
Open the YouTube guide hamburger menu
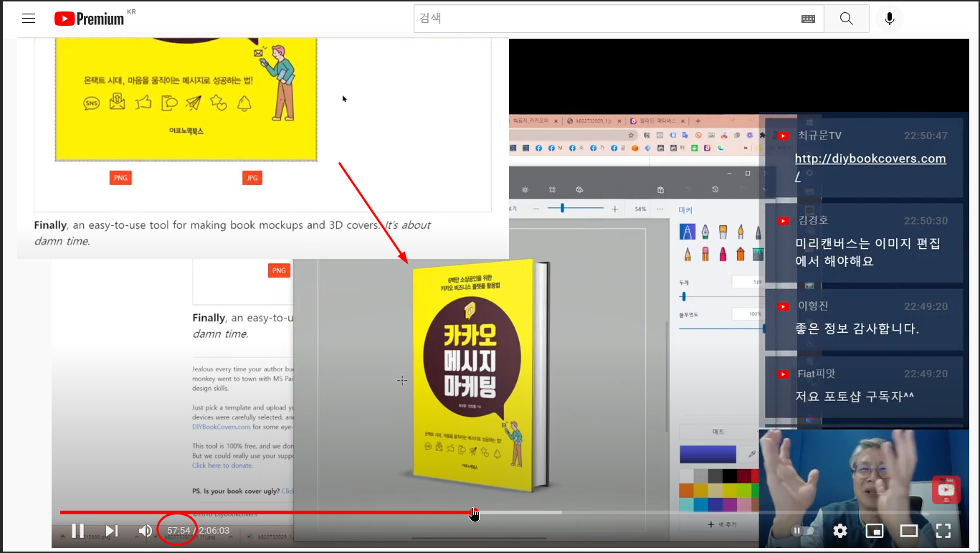pyautogui.click(x=29, y=19)
